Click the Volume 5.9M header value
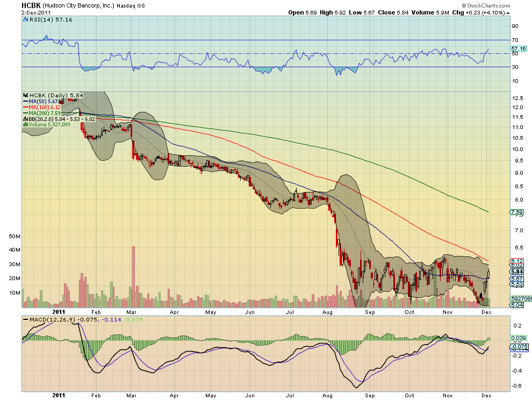 point(430,12)
